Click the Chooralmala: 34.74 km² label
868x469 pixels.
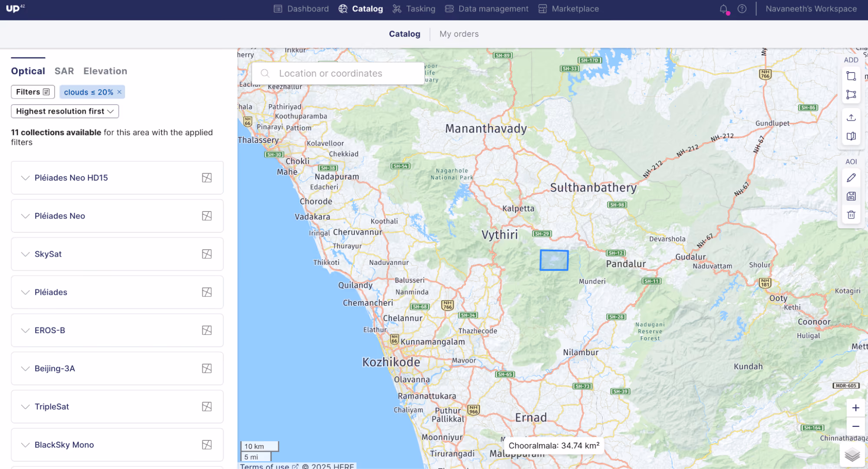554,446
